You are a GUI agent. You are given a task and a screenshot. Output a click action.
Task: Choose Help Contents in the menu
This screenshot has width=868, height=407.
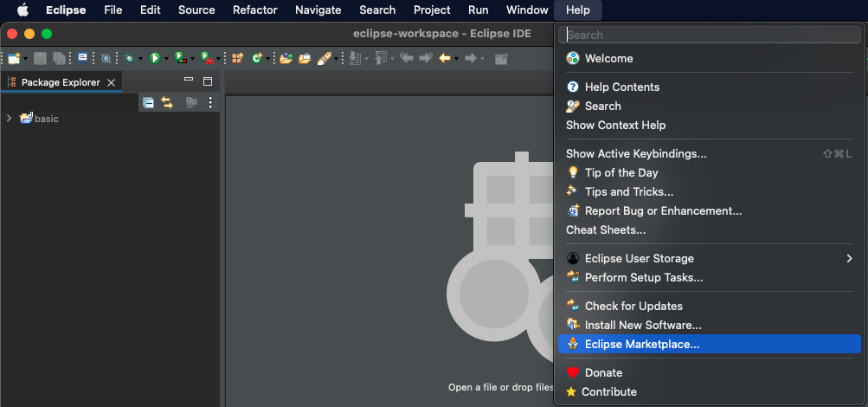(710, 87)
